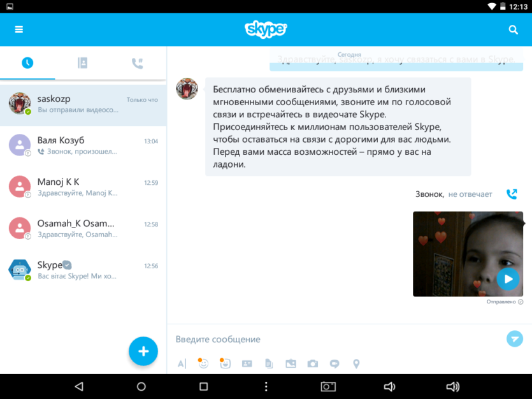Click the 13:04 timestamp

click(151, 141)
